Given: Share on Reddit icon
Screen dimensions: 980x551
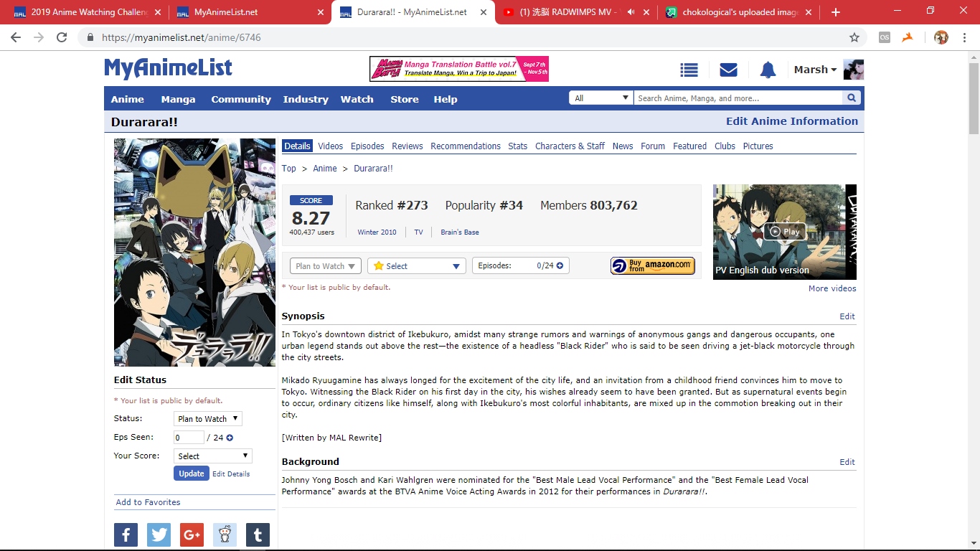Looking at the screenshot, I should click(225, 534).
